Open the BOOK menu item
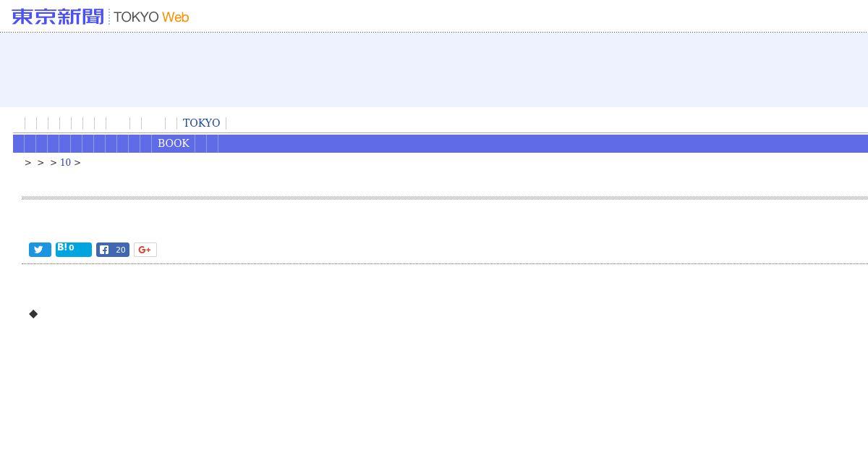 [x=174, y=143]
